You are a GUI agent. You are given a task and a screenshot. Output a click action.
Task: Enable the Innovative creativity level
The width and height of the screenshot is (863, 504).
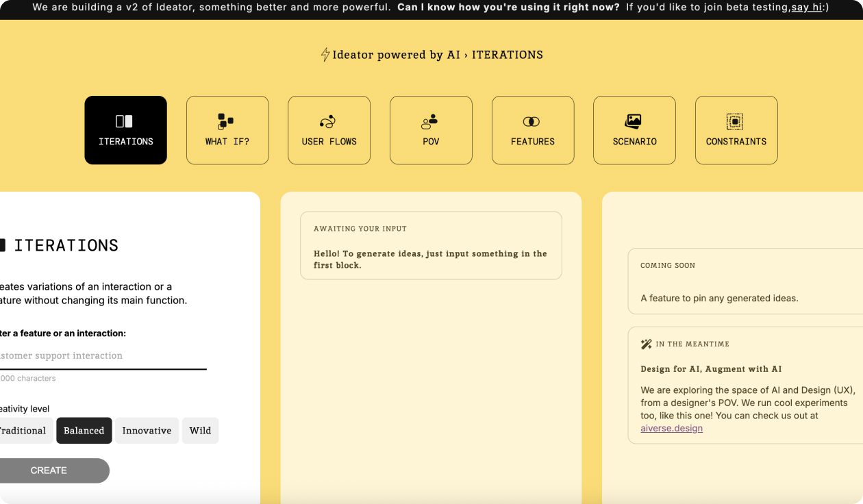[x=147, y=430]
